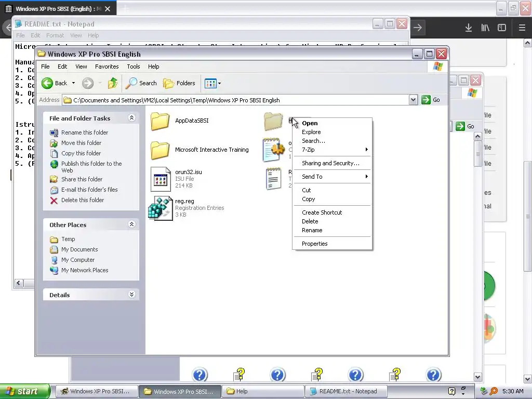Click Notepad horizontal scrollbar left arrow
532x399 pixels.
pos(19,283)
